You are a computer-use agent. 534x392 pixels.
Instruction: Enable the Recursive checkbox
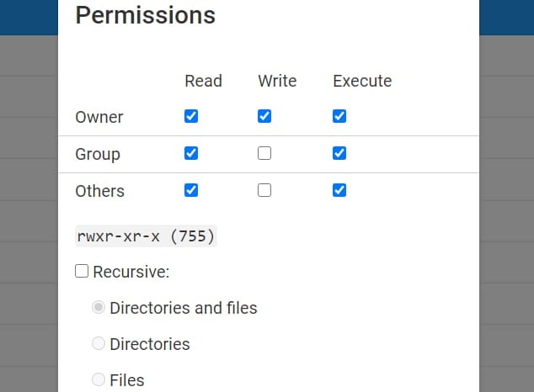click(82, 271)
